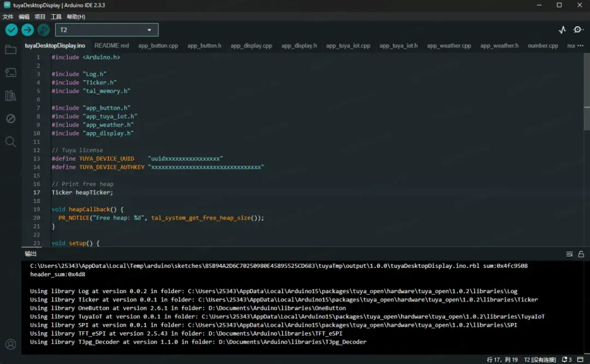Open the Sketchbook folder panel
Screen dimensions: 590x364
tap(10, 50)
